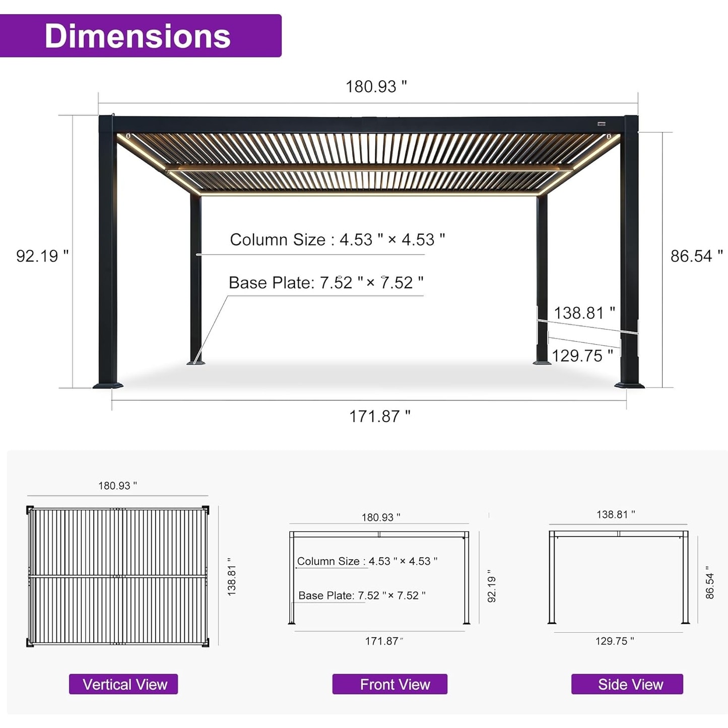Click the 92.19" height left of pergola photo
Screen dimensions: 728x728
(42, 256)
